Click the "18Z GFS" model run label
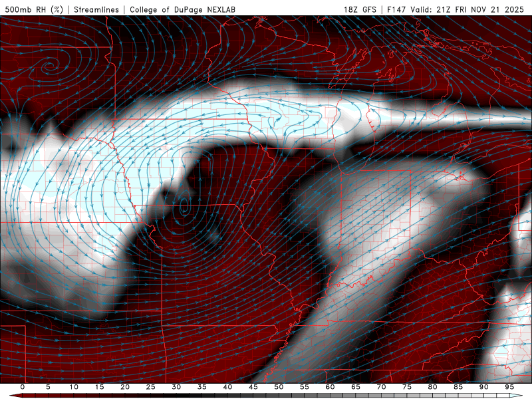The image size is (532, 399). point(360,9)
